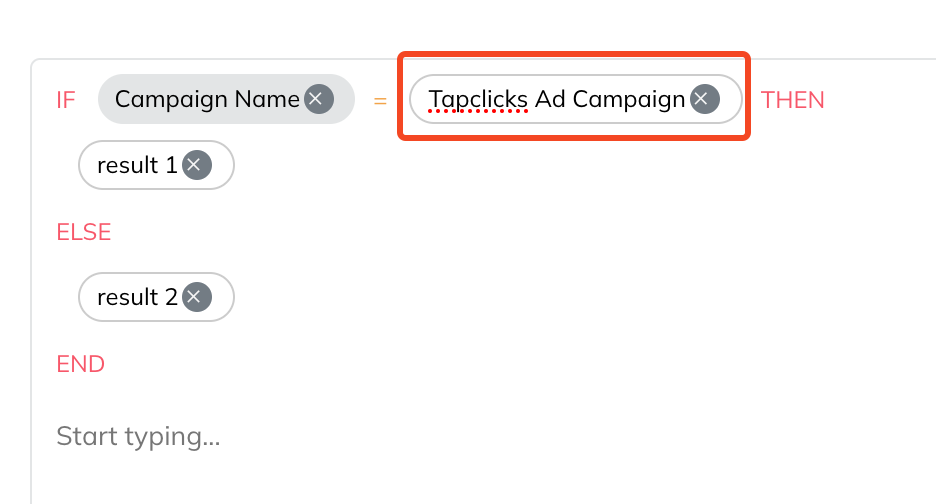Select the ELSE keyword
The height and width of the screenshot is (504, 936).
(84, 232)
